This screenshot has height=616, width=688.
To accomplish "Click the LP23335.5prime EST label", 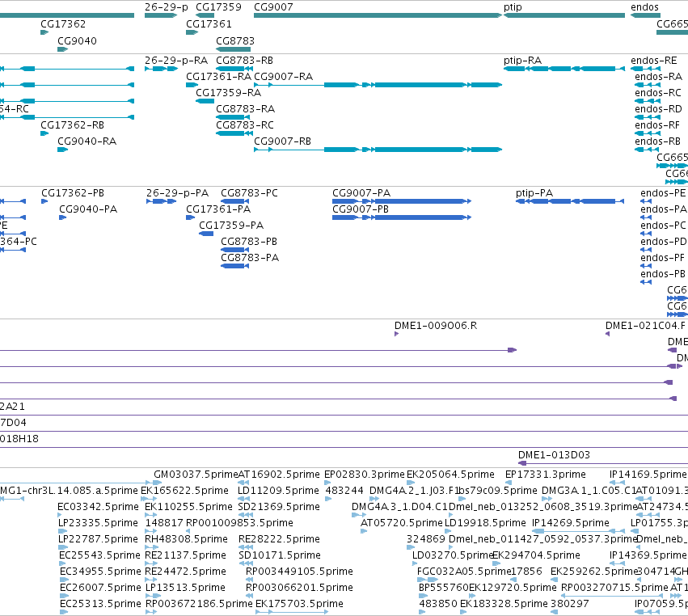I will tap(98, 523).
